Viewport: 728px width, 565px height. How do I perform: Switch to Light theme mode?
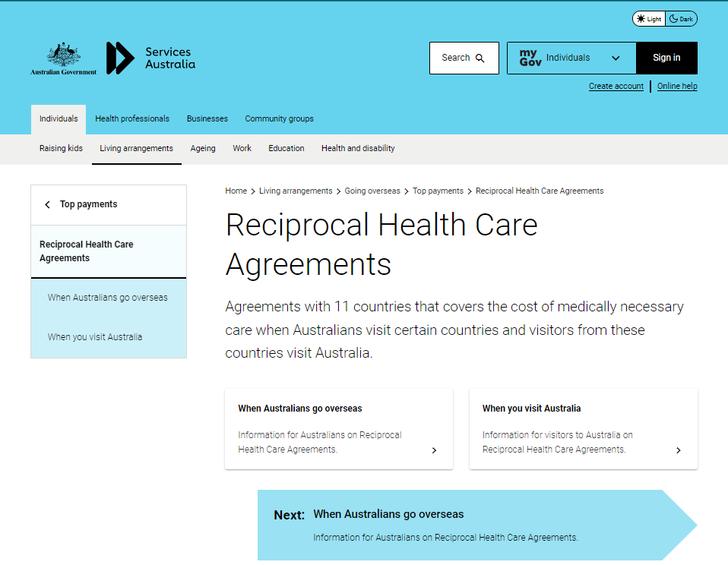tap(649, 19)
